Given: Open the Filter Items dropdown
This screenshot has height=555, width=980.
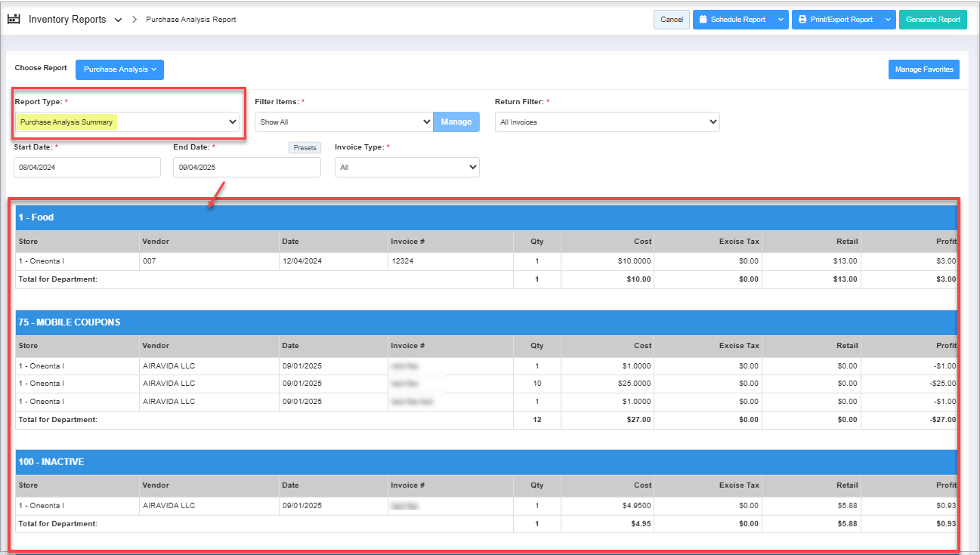Looking at the screenshot, I should pyautogui.click(x=343, y=122).
